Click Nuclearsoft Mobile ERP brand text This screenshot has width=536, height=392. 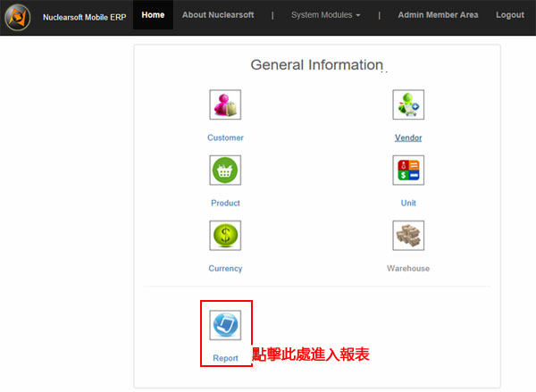pos(85,17)
